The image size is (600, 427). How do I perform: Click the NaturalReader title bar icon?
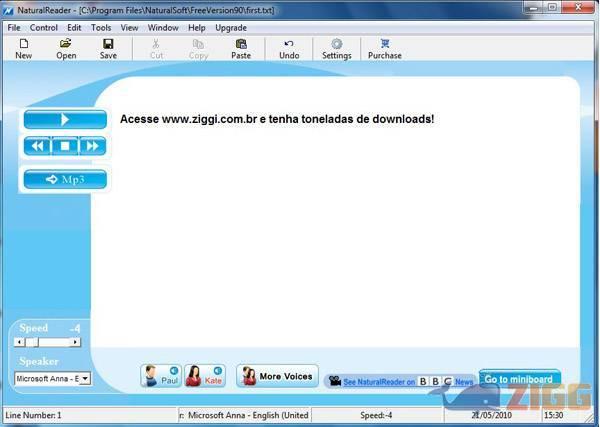point(8,11)
